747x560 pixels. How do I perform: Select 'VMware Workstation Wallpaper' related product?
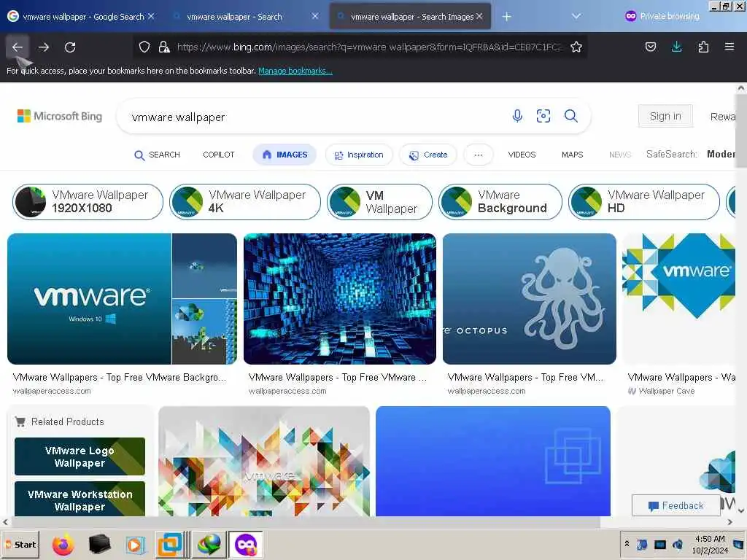80,499
